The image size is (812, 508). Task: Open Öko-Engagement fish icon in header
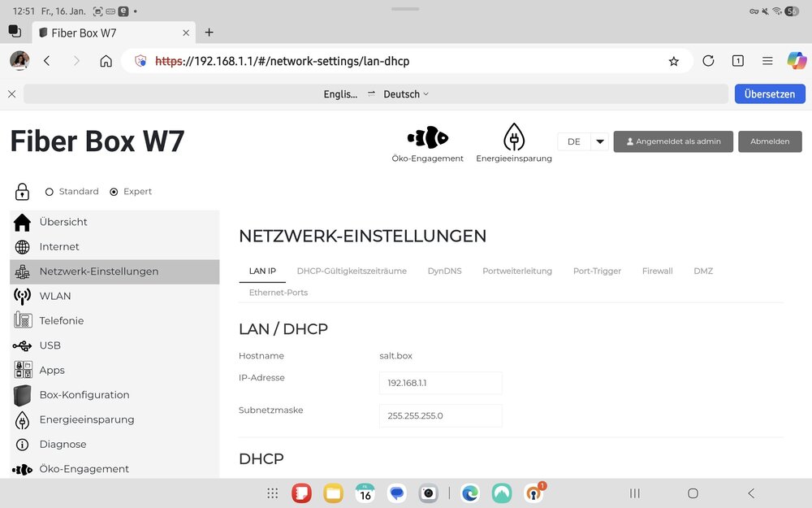[427, 137]
